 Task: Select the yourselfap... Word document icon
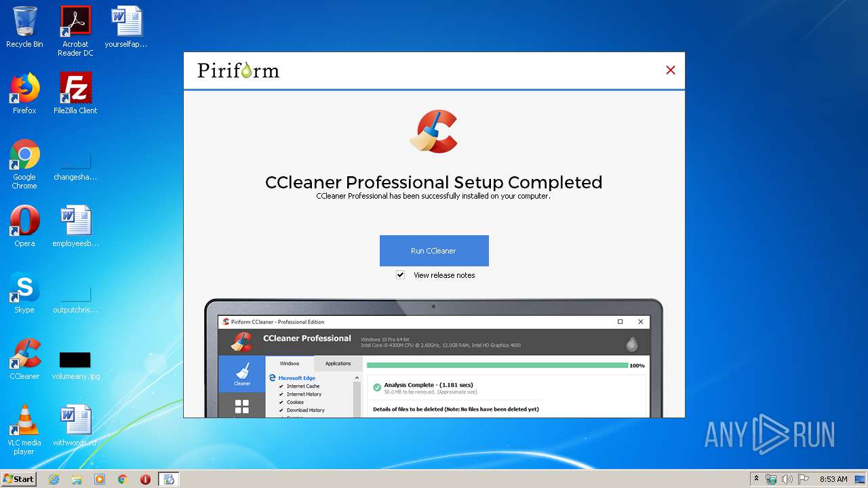[126, 27]
